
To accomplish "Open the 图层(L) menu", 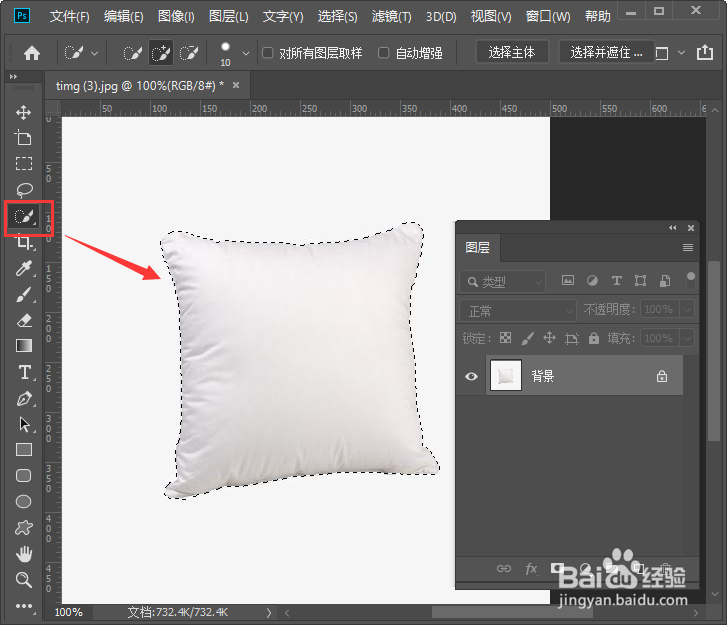I will pyautogui.click(x=229, y=17).
